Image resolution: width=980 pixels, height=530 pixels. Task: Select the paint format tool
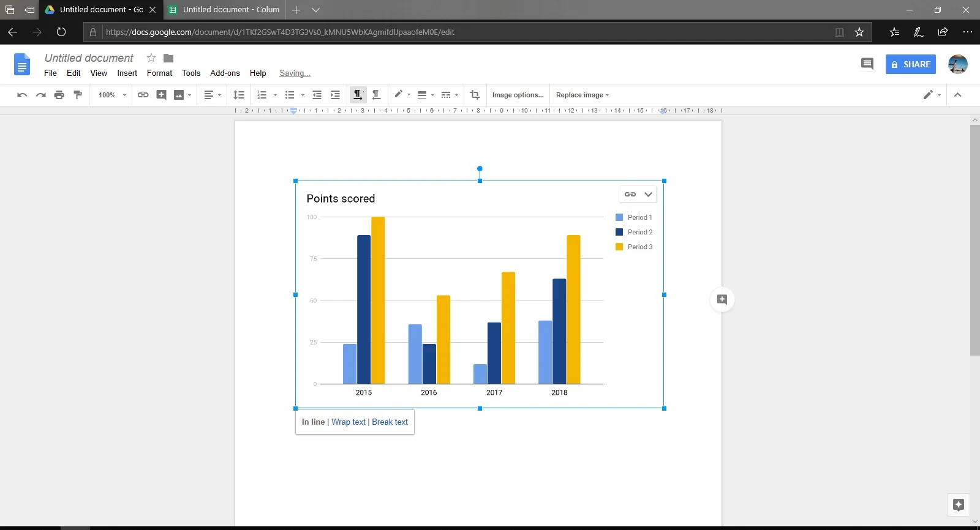78,95
